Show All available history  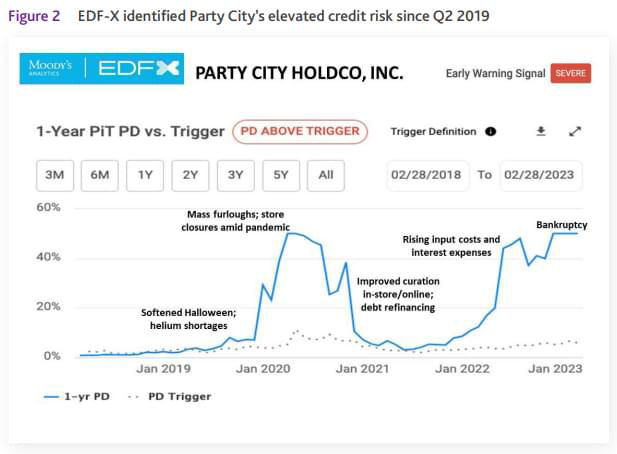coord(326,175)
